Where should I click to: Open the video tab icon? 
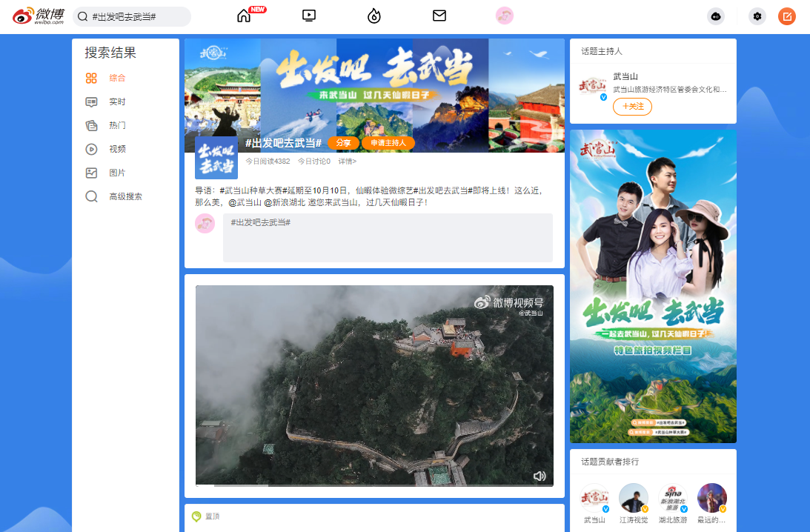[309, 16]
